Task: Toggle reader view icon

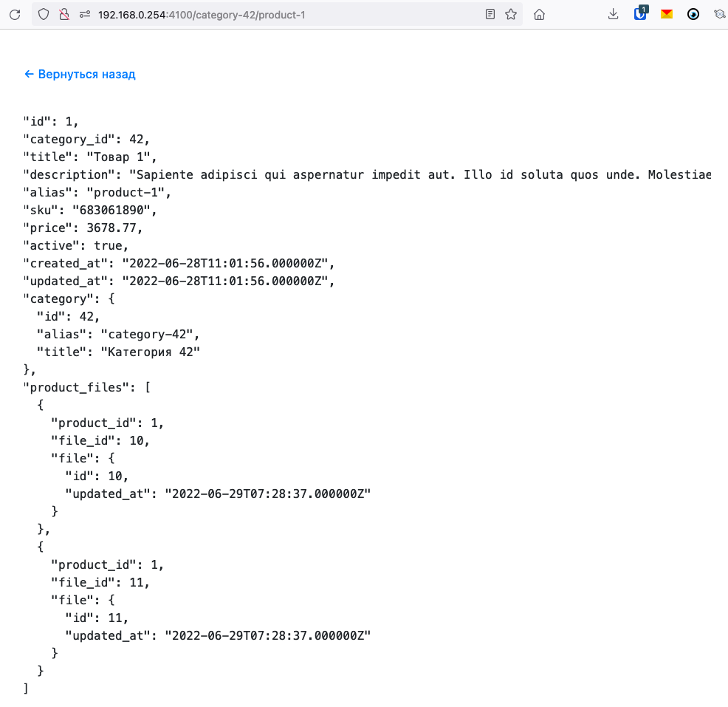Action: coord(490,14)
